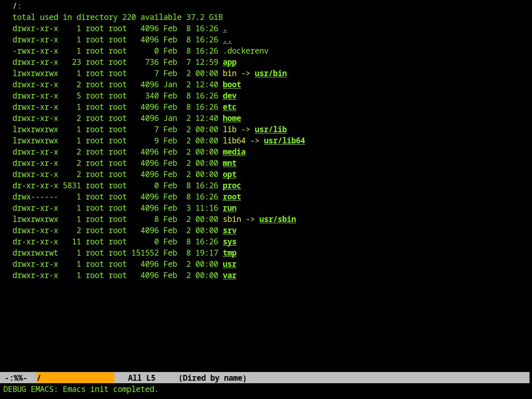Open the mnt directory
Screen dimensions: 532x399
pyautogui.click(x=229, y=163)
